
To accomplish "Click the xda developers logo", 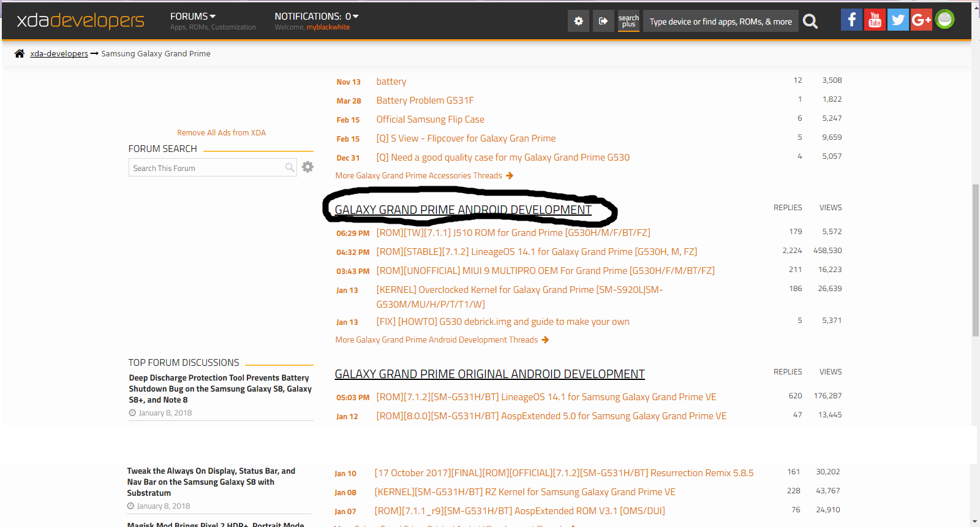I will click(80, 20).
